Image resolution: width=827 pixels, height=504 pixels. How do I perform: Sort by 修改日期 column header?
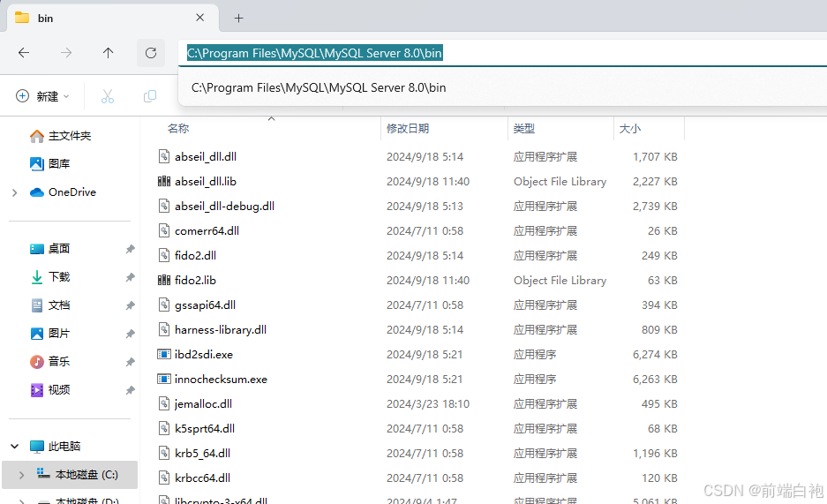point(408,129)
